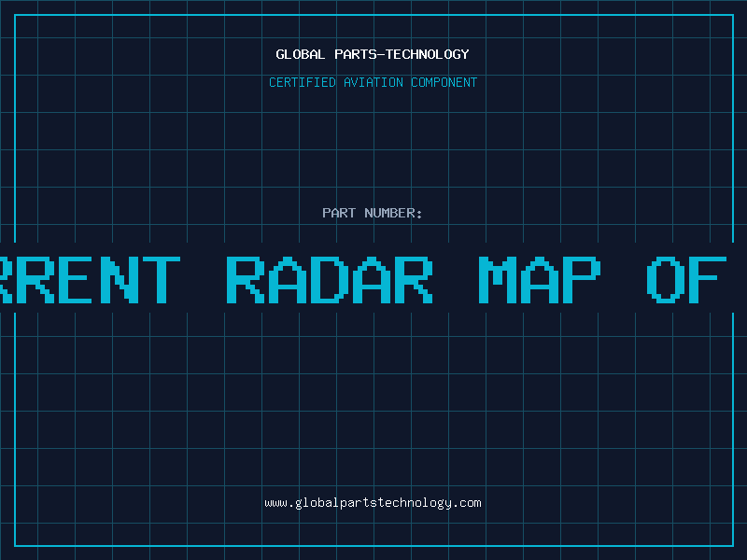
Task: Select the CERTIFIED AVIATION COMPONENT subtitle
Action: click(x=373, y=82)
